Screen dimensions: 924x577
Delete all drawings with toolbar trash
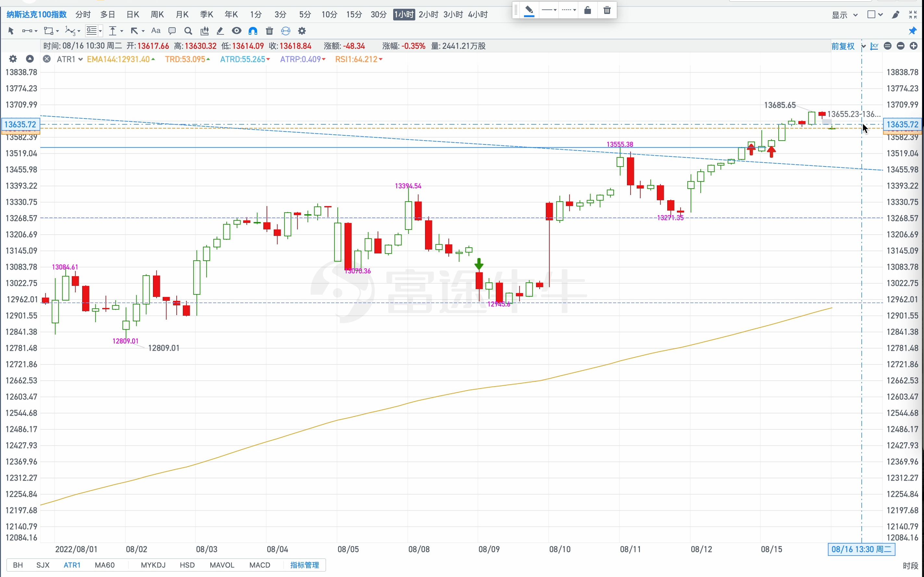[269, 31]
